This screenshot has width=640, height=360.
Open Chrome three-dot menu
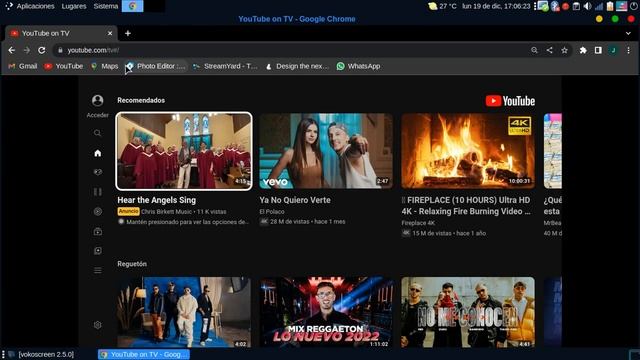629,50
